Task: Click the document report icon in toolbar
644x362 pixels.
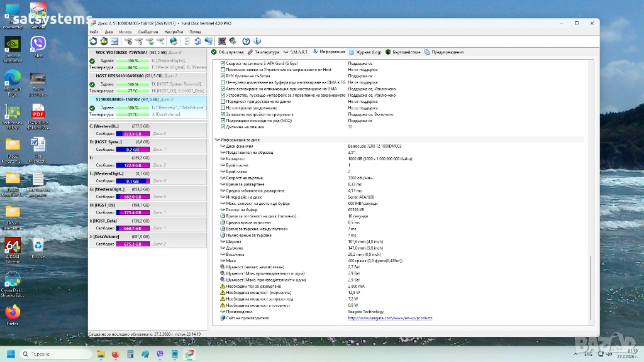Action: (187, 41)
